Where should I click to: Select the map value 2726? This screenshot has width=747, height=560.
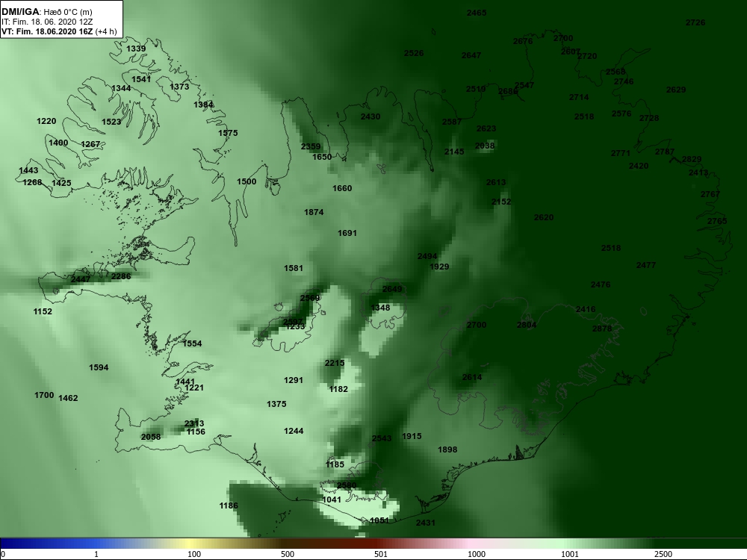pyautogui.click(x=695, y=22)
